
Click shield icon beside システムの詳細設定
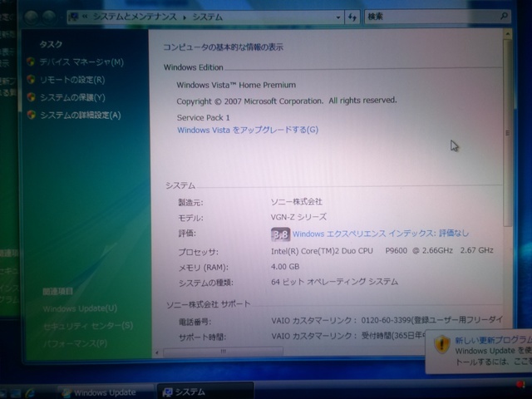click(x=32, y=115)
